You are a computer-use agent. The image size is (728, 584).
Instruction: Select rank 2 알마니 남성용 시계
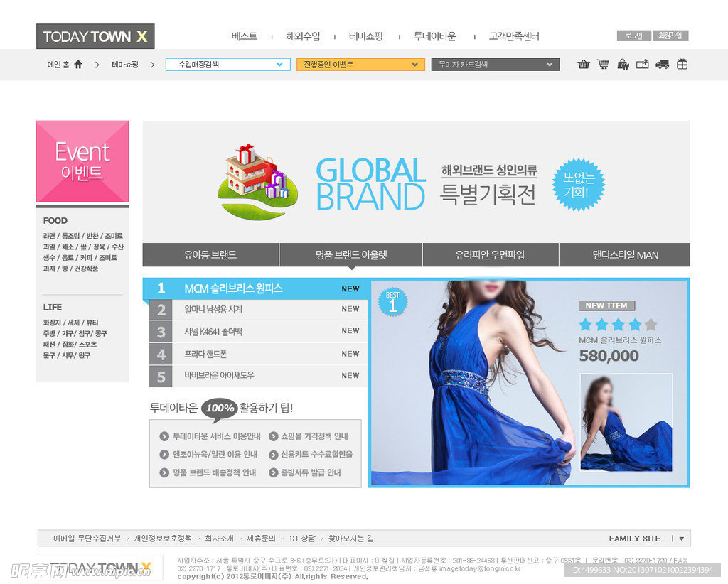point(259,309)
